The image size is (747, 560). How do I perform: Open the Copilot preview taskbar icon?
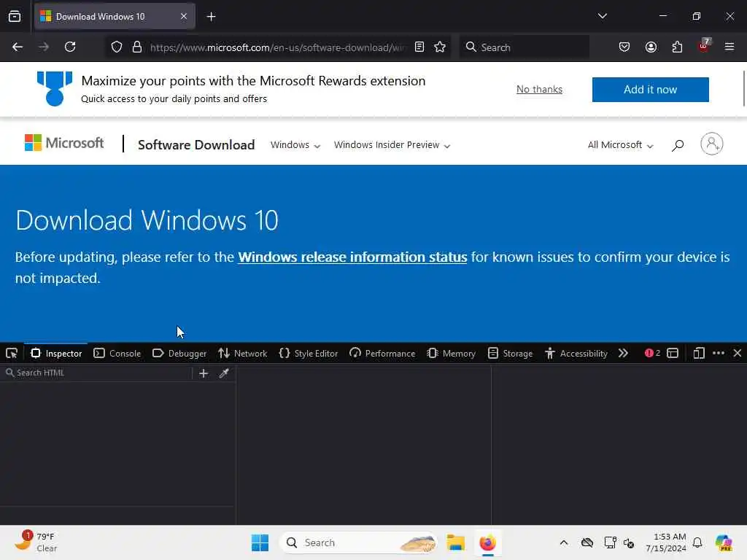(724, 542)
